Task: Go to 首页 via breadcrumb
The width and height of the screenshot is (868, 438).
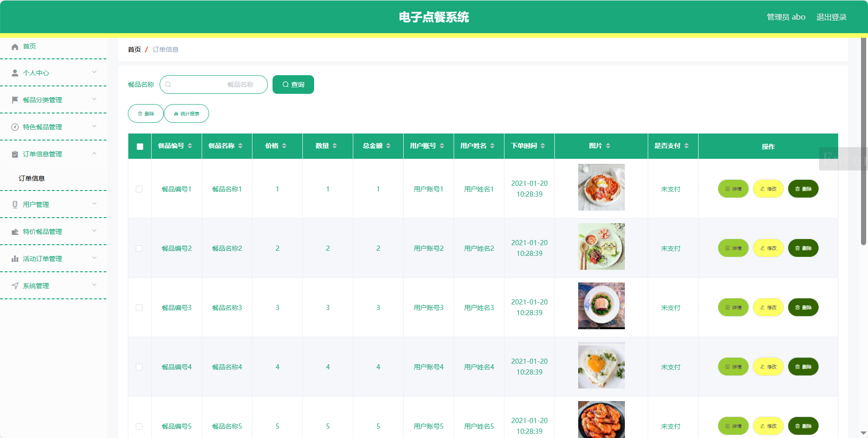Action: pyautogui.click(x=134, y=49)
